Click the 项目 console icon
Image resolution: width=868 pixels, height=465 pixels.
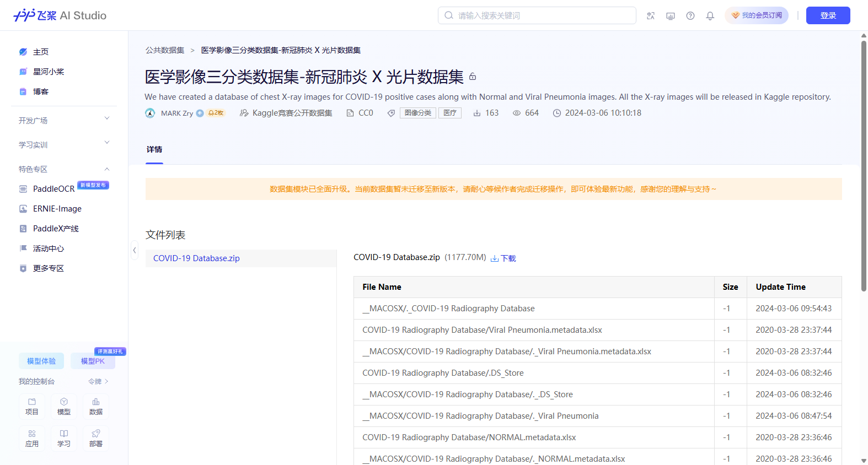click(x=32, y=407)
